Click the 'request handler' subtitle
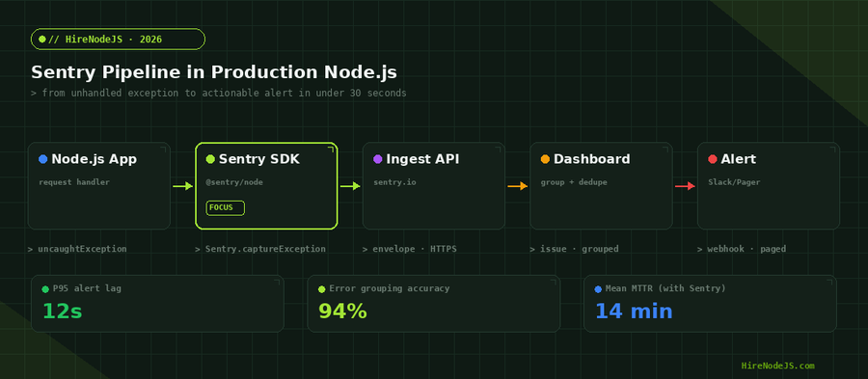868x379 pixels. point(74,182)
